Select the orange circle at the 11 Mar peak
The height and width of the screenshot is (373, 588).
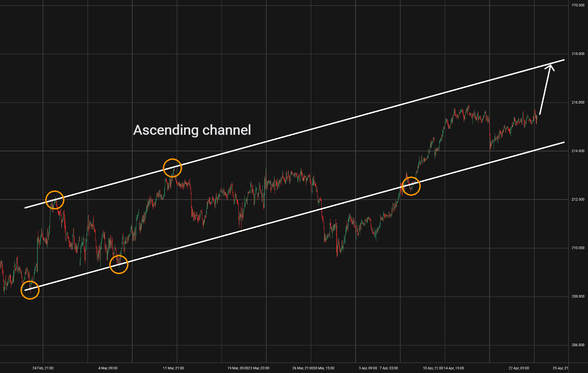172,168
